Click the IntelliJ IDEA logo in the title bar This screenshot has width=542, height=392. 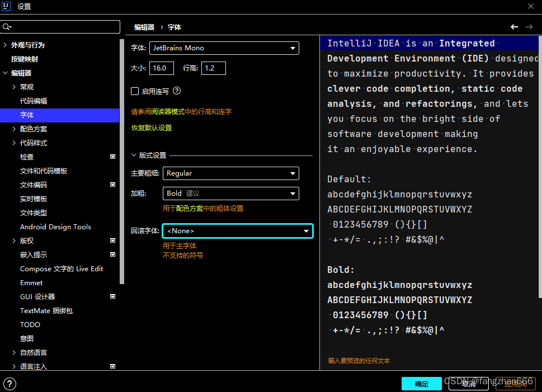[x=6, y=6]
